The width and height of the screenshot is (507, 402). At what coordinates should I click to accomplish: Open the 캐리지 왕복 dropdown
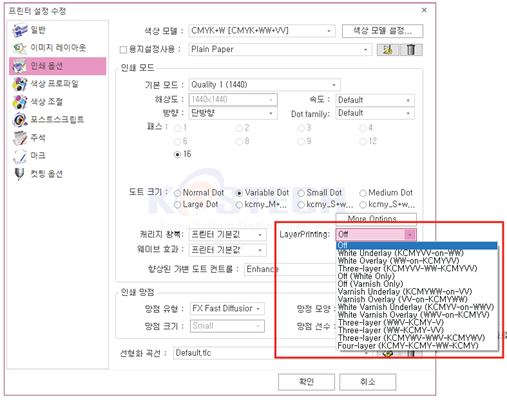coord(228,235)
